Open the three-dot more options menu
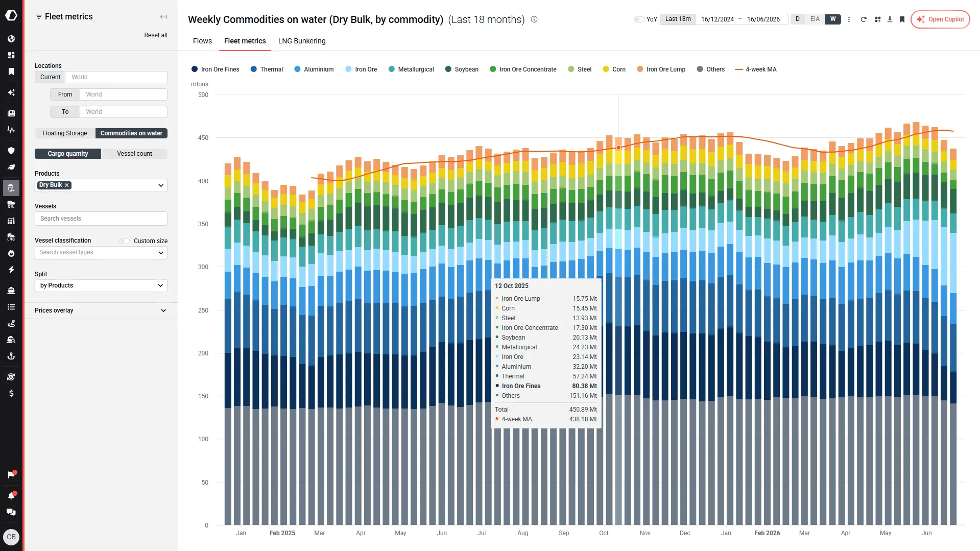 (x=849, y=19)
